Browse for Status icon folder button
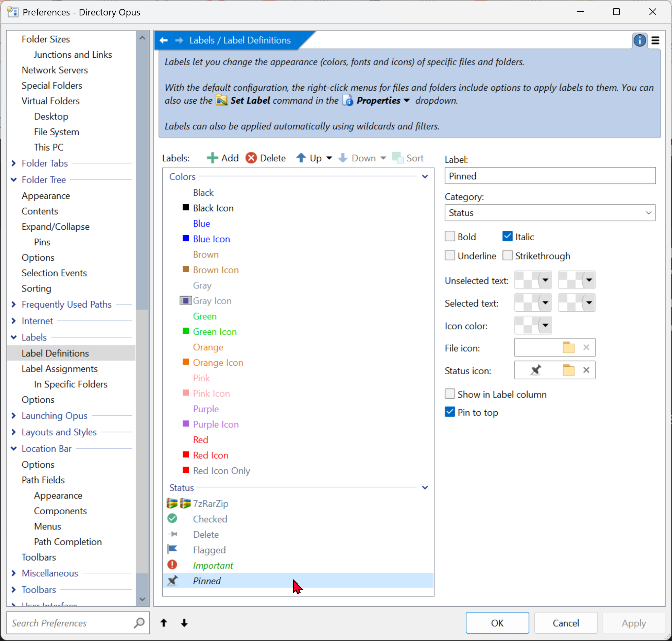672x641 pixels. 568,370
